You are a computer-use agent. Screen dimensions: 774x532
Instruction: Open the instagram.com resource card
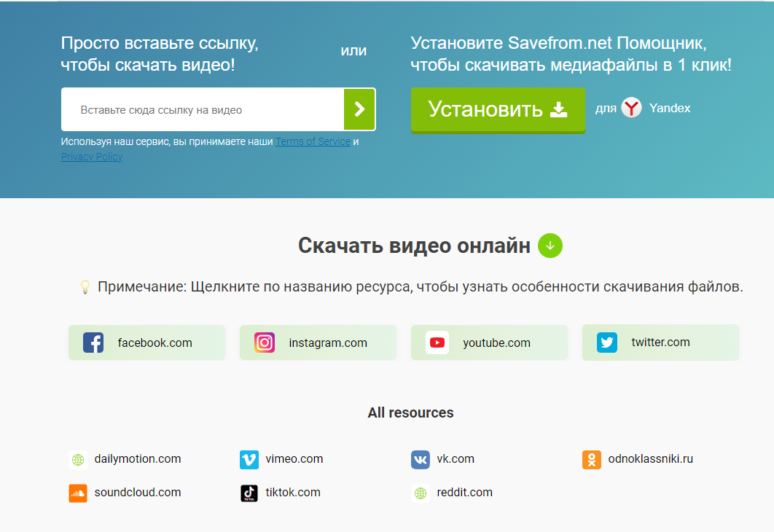coord(318,343)
